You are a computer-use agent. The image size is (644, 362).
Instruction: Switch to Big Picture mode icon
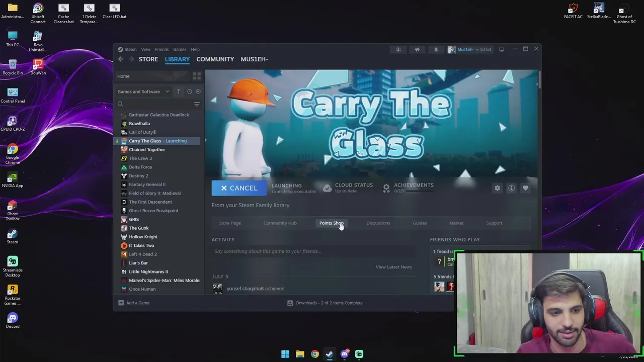(502, 49)
